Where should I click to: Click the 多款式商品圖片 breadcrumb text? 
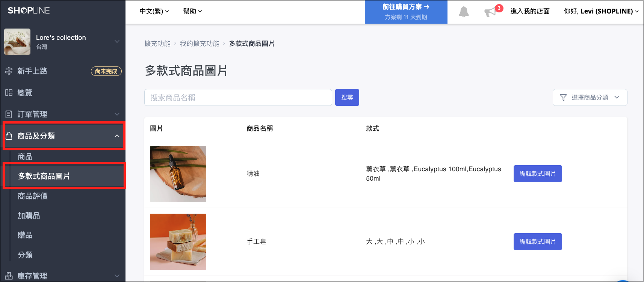point(252,44)
